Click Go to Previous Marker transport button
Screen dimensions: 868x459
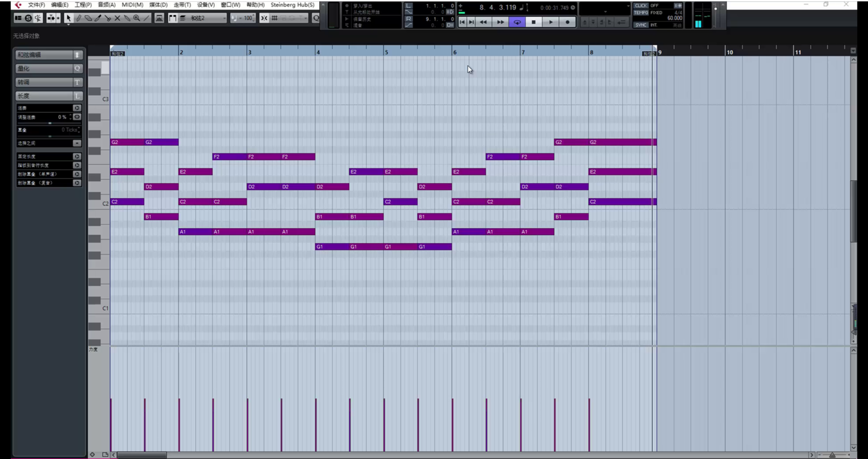pos(462,22)
